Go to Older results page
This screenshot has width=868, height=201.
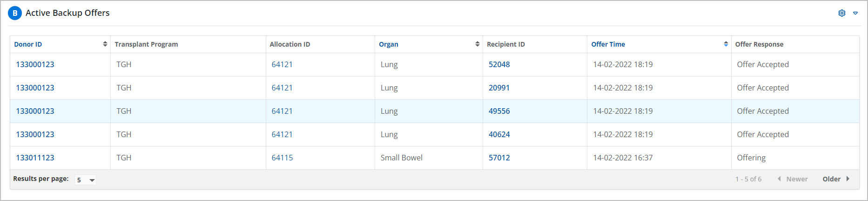[x=831, y=179]
